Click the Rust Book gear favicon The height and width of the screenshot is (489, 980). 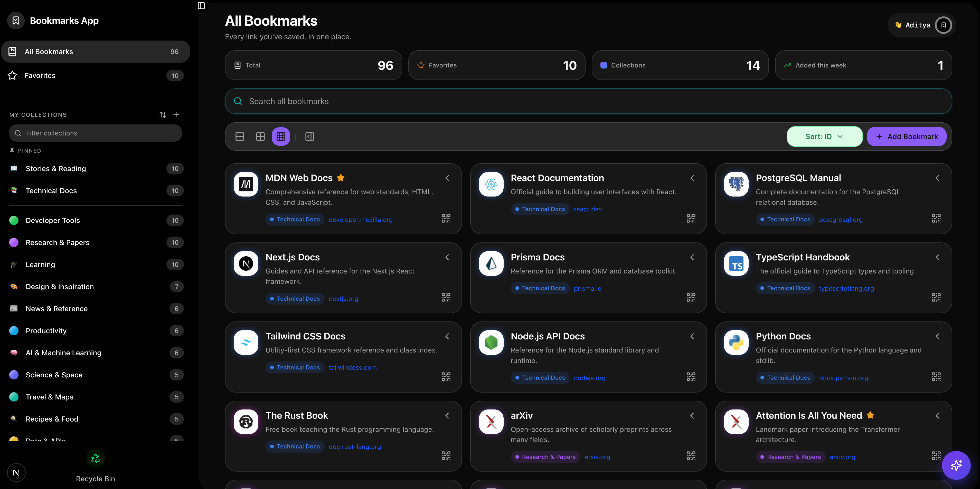tap(246, 422)
